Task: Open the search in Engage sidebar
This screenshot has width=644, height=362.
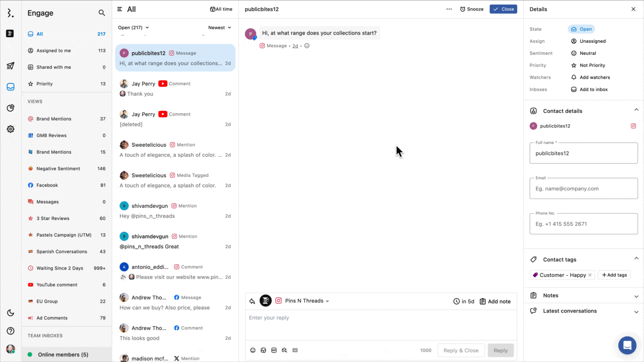Action: (x=102, y=13)
